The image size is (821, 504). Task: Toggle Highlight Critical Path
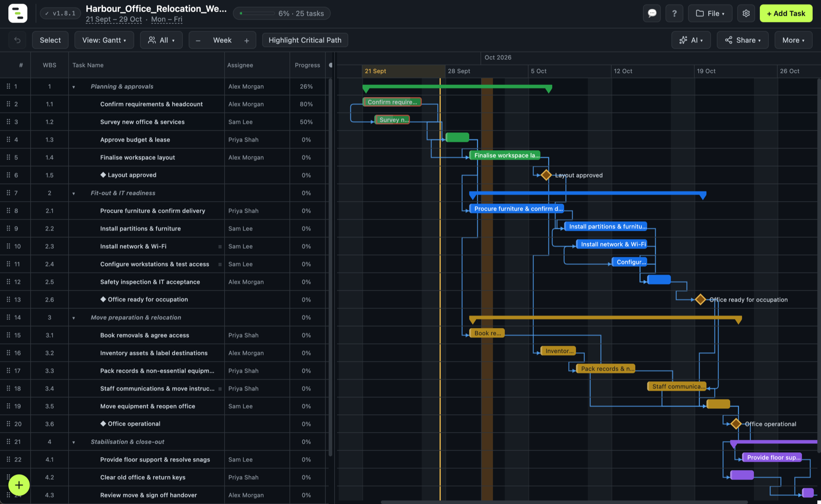click(x=305, y=40)
